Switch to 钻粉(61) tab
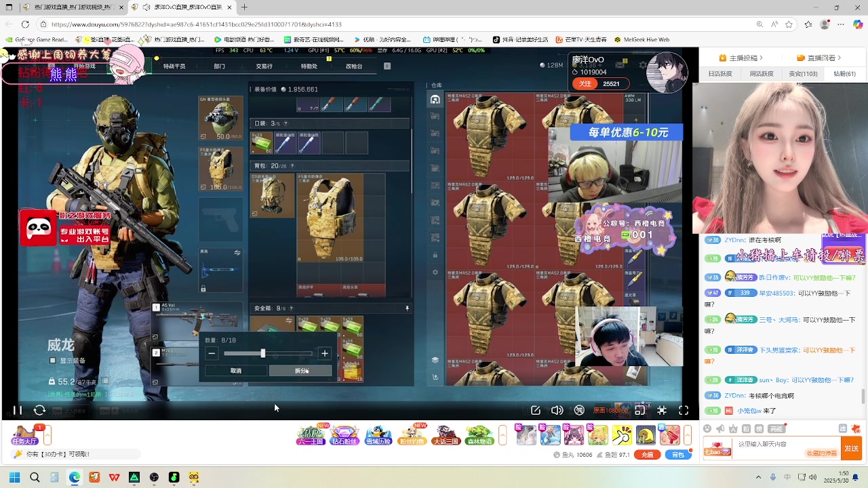 click(844, 74)
